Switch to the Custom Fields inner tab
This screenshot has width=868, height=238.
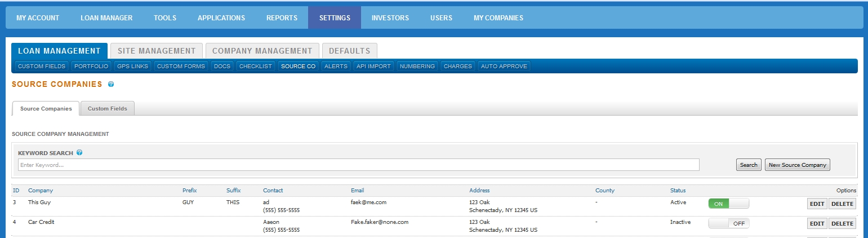[107, 108]
